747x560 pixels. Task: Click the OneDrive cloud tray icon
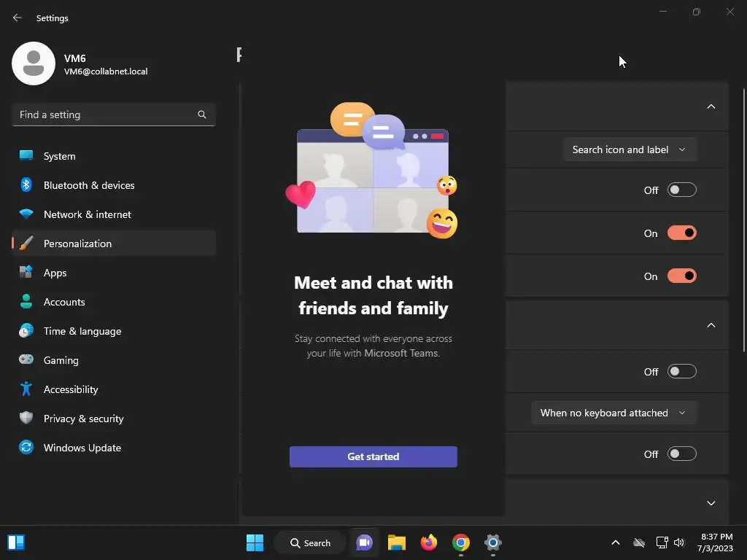click(639, 542)
